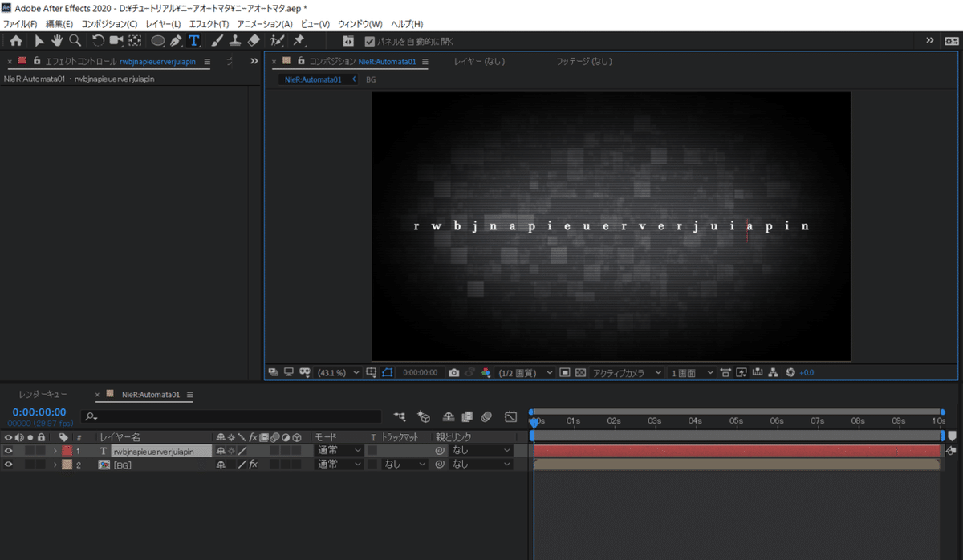Toggle visibility of the BG layer
The height and width of the screenshot is (560, 963).
coord(10,465)
